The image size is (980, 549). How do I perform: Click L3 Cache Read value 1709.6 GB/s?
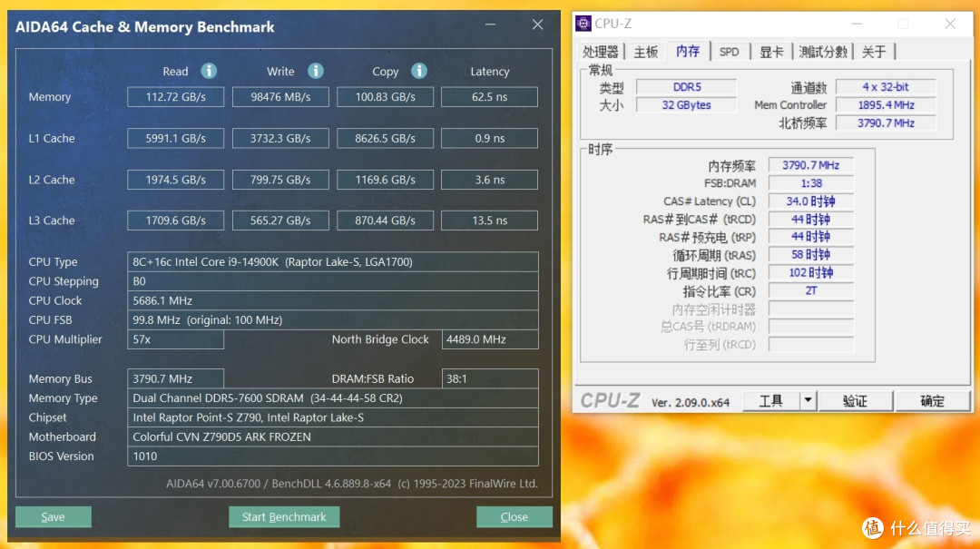pyautogui.click(x=176, y=221)
